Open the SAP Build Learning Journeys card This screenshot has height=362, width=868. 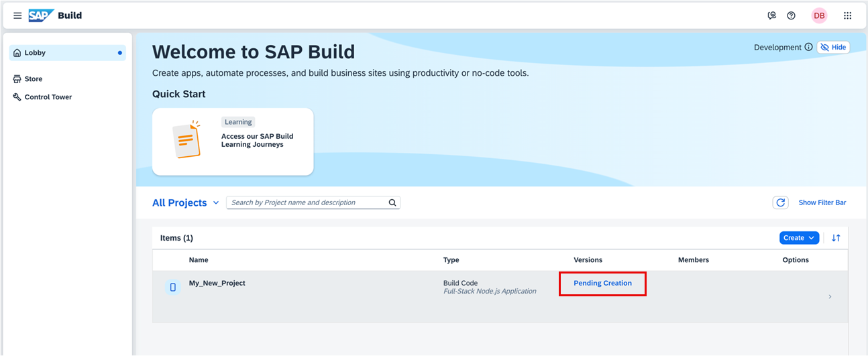tap(233, 141)
